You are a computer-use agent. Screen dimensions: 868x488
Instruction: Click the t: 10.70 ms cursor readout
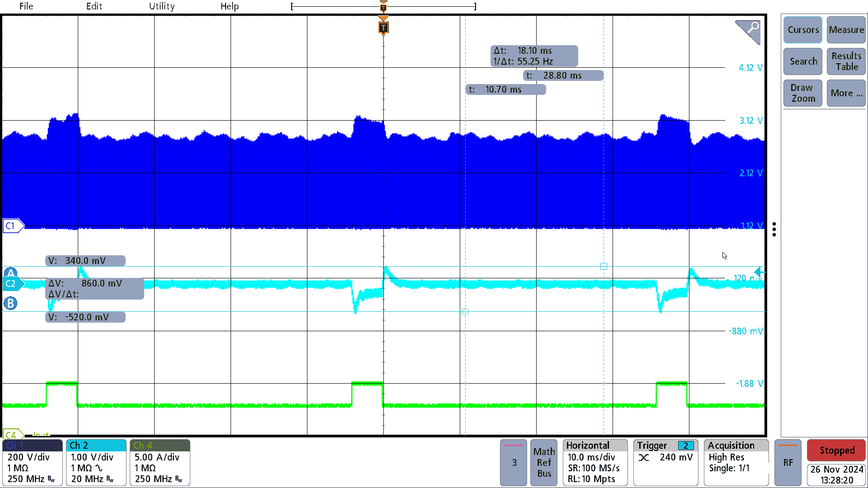pyautogui.click(x=506, y=89)
